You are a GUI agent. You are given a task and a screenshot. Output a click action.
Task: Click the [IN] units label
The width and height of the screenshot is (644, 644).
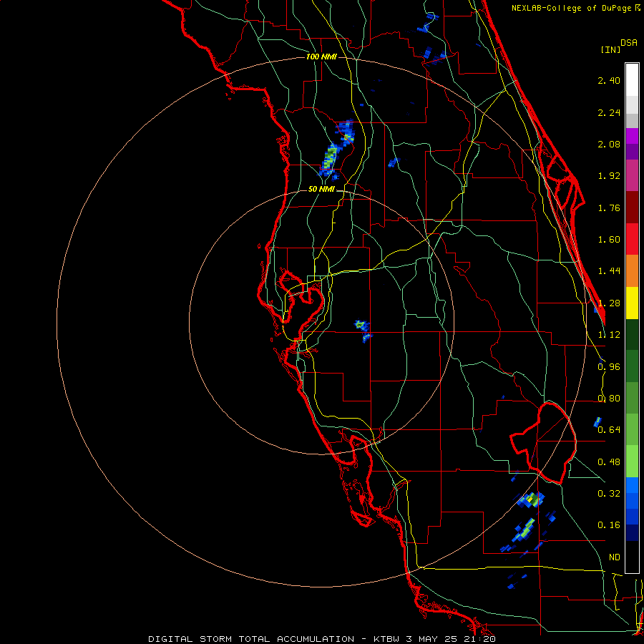(x=610, y=49)
